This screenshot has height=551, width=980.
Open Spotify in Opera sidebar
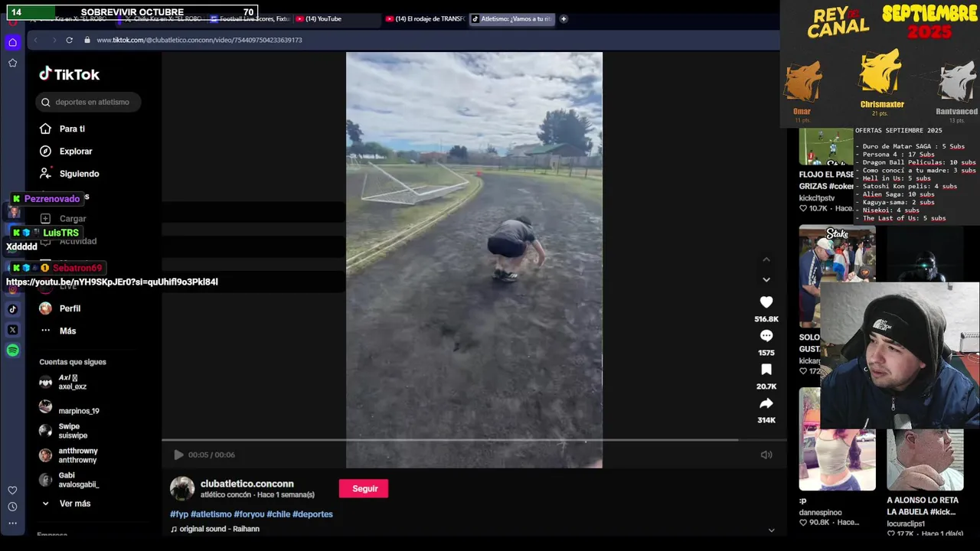12,350
